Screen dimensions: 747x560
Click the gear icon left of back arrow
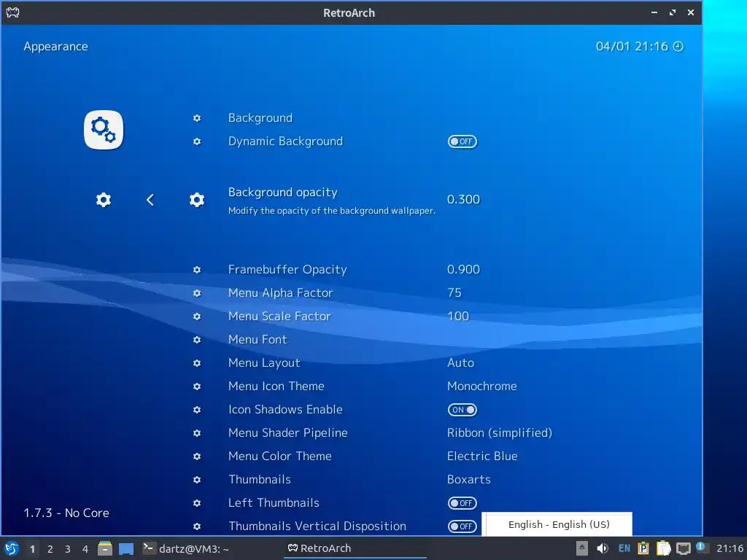(x=104, y=200)
